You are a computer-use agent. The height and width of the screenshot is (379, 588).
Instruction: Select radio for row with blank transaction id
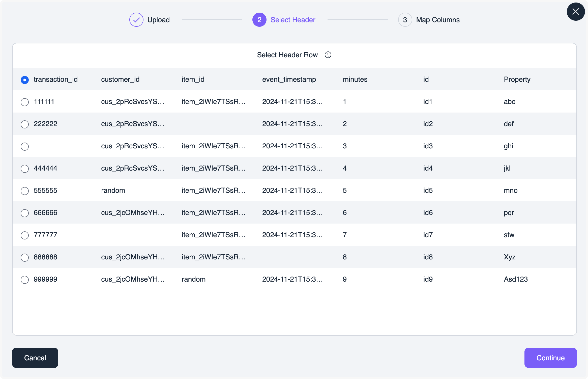25,147
